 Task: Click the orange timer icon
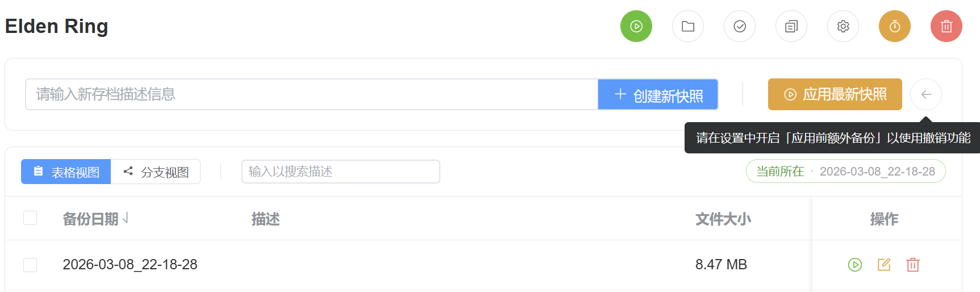pyautogui.click(x=894, y=26)
